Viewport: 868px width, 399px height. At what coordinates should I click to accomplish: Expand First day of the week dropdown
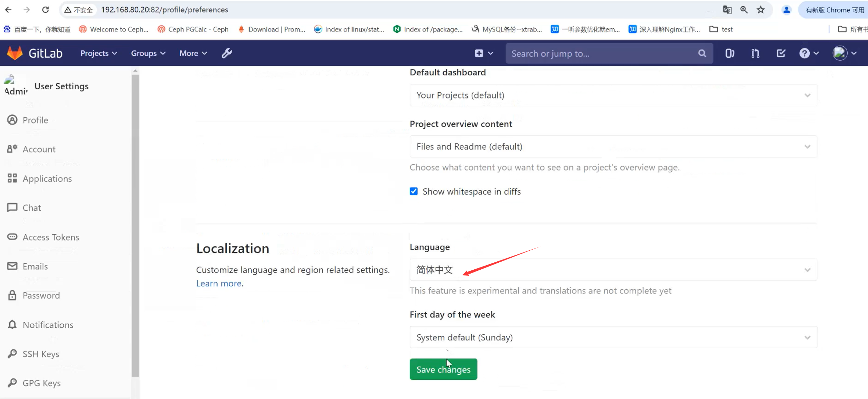click(613, 337)
